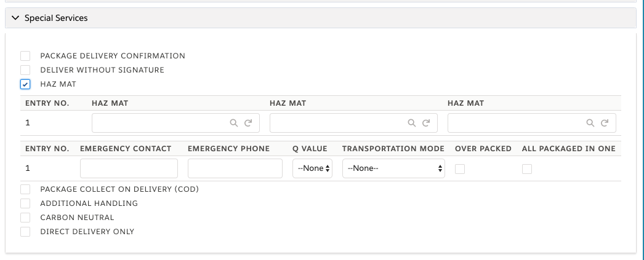Screen dimensions: 644x260
Task: Collapse the Special Services section chevron
Action: [15, 18]
